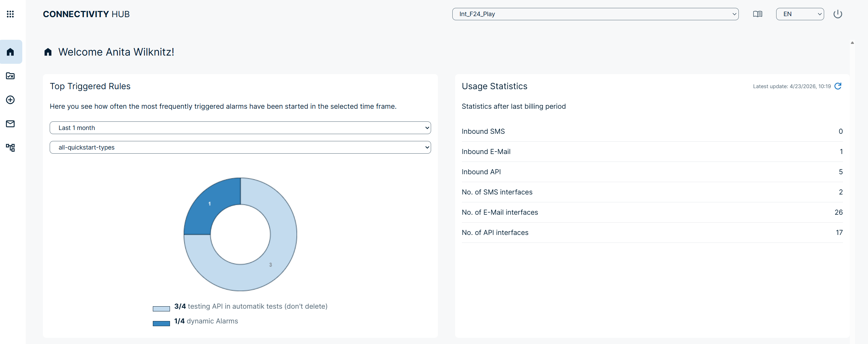This screenshot has height=344, width=868.
Task: Open the folder chart sidebar icon
Action: click(x=10, y=76)
